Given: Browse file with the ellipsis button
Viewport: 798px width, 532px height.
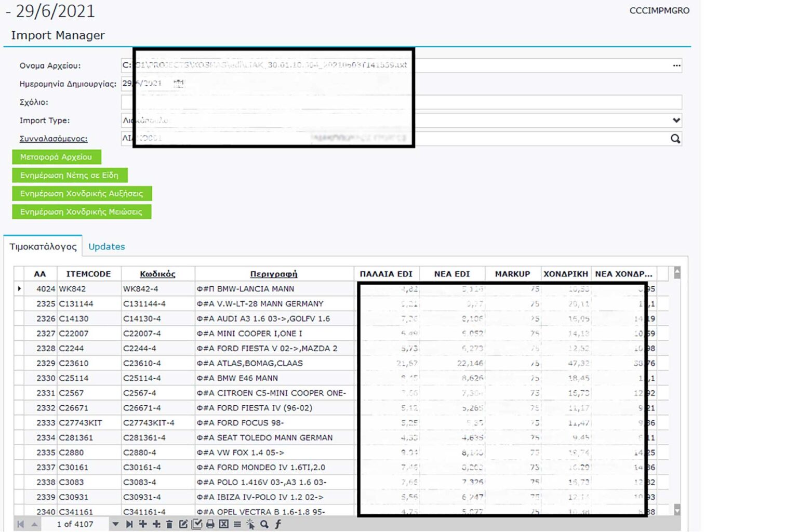Looking at the screenshot, I should pyautogui.click(x=676, y=65).
